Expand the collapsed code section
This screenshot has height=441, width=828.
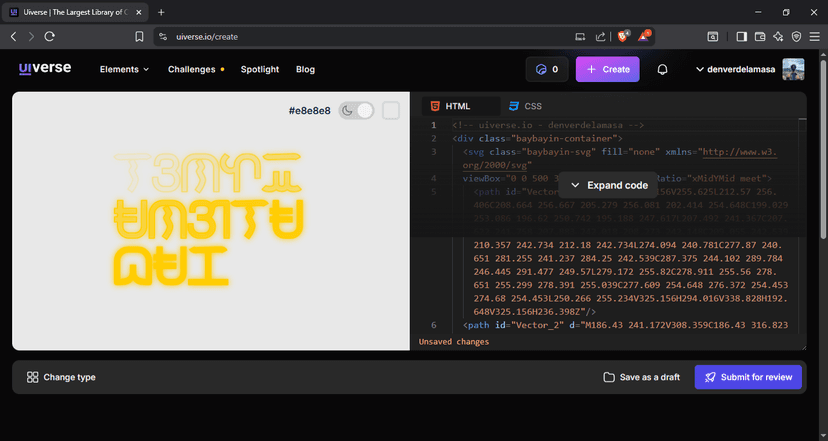[609, 185]
